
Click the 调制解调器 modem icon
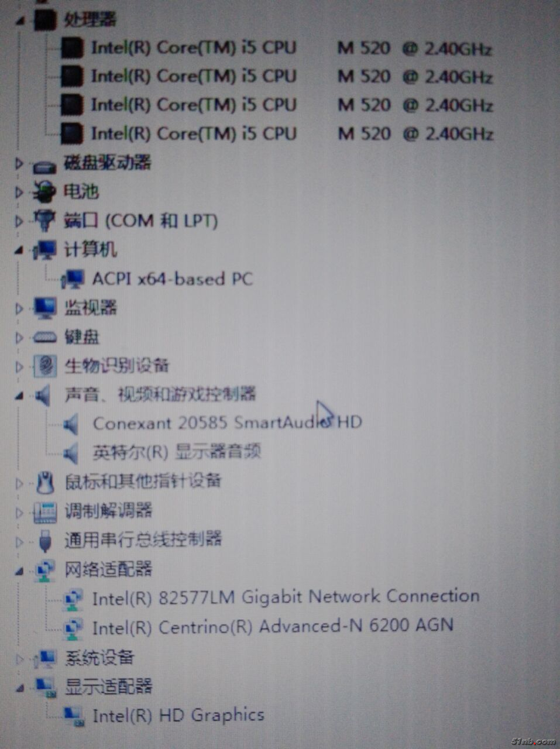pyautogui.click(x=45, y=511)
